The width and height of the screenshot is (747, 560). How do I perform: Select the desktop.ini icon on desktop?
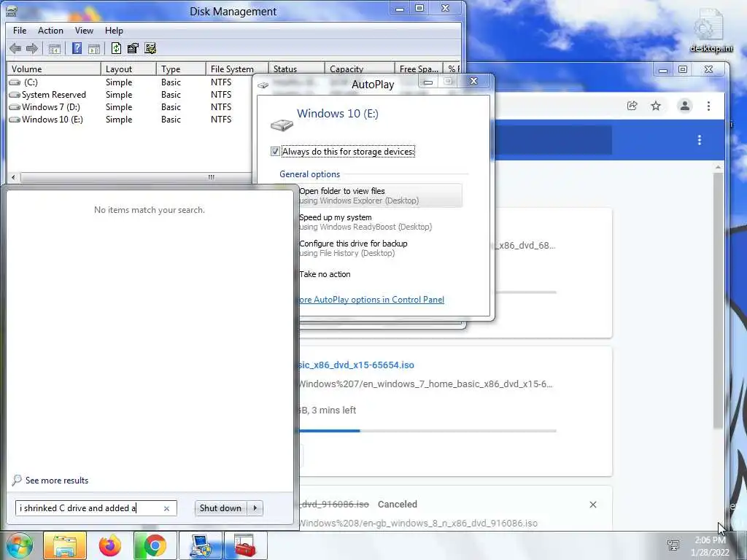709,31
